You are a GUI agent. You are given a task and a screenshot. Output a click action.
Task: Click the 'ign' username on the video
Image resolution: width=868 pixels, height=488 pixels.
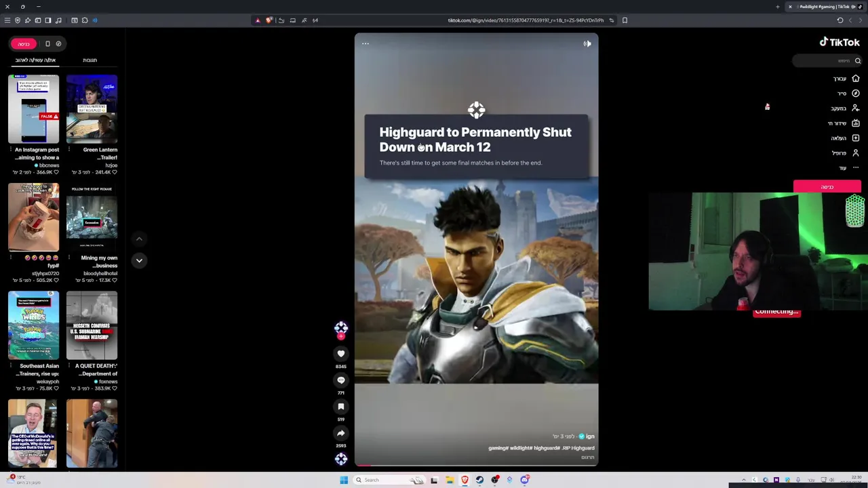point(590,436)
